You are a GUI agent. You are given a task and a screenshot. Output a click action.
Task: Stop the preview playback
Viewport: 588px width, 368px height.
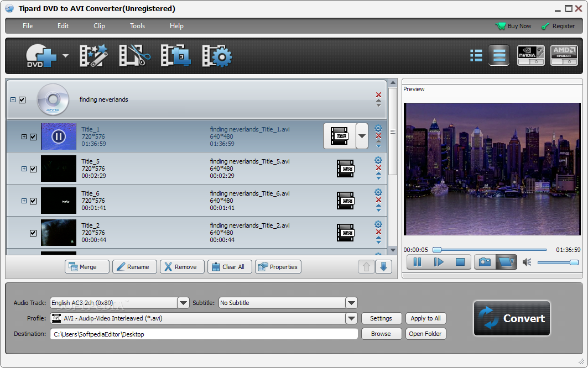[x=460, y=262]
